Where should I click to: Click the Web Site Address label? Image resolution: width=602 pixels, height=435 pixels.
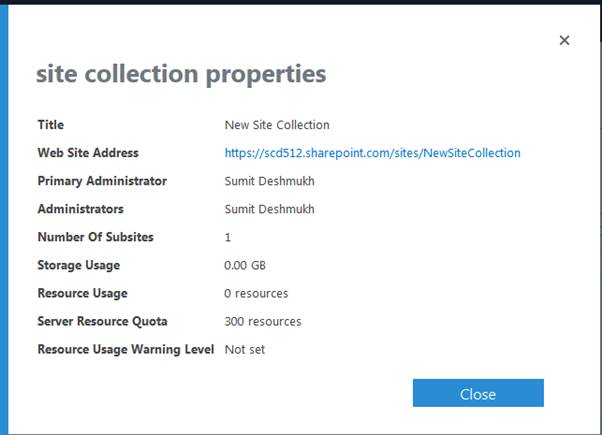click(88, 153)
